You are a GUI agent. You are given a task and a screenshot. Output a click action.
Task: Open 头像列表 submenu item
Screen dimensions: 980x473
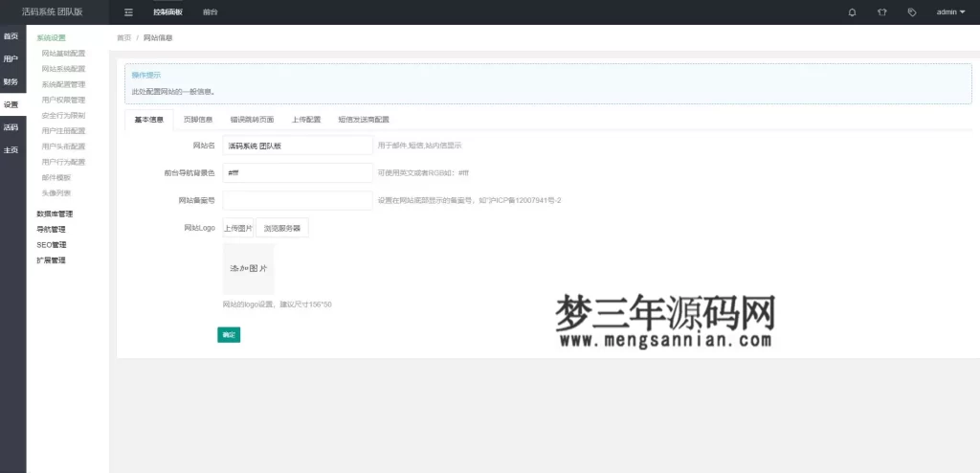[x=56, y=193]
